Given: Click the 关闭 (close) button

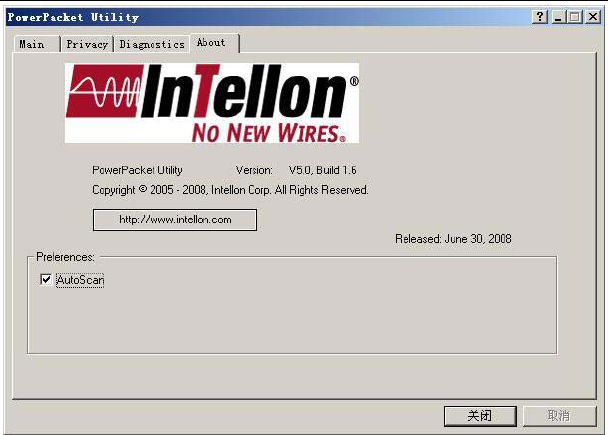Looking at the screenshot, I should coord(480,416).
